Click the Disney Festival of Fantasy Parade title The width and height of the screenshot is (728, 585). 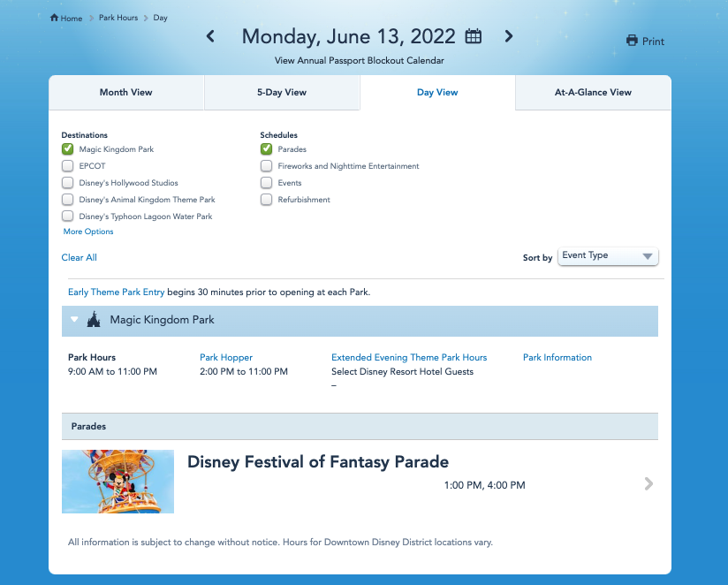(318, 462)
